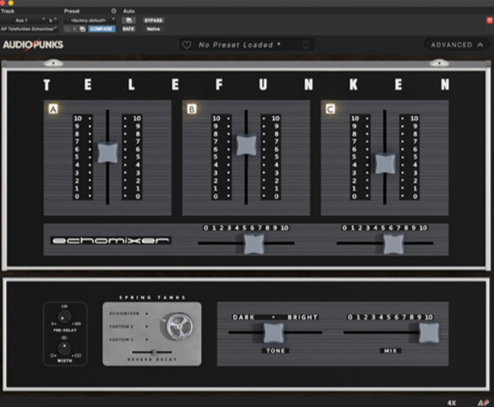Click the PRE-DELAY label
494x407 pixels.
[x=65, y=330]
